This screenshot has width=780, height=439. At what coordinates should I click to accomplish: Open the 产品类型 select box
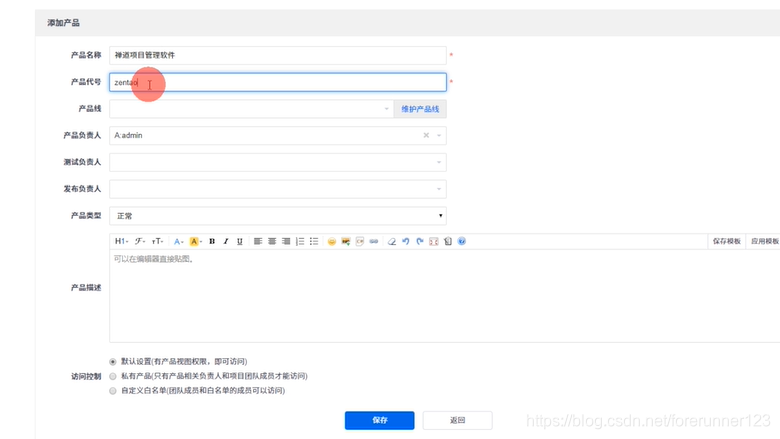(278, 216)
